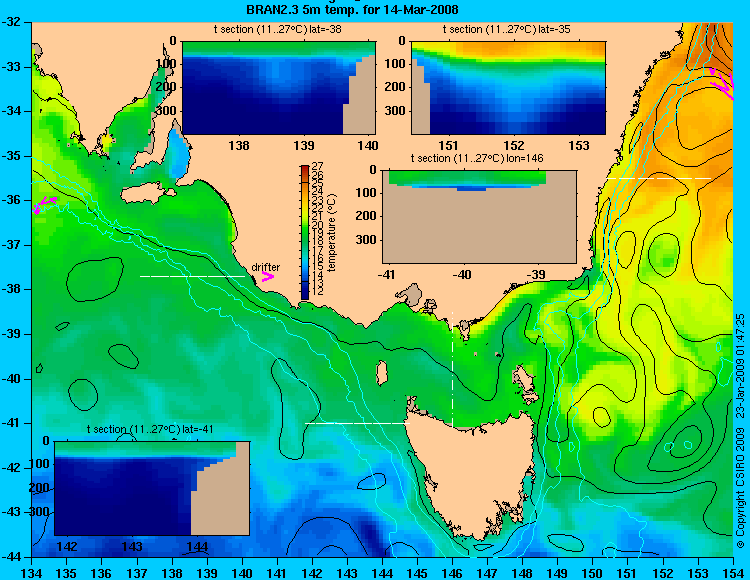Click 145 on the main longitude axis
Viewport: 750px width, 580px height.
[x=417, y=573]
